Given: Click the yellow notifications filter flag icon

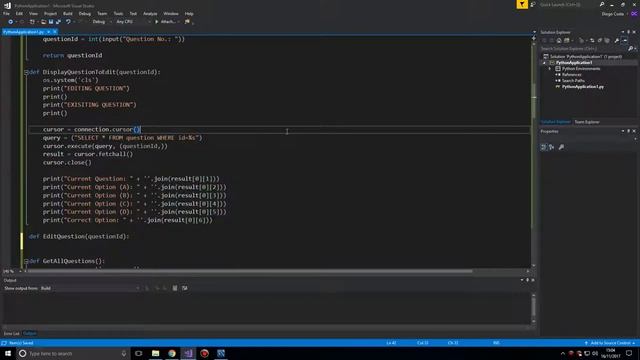Looking at the screenshot, I should pyautogui.click(x=522, y=4).
